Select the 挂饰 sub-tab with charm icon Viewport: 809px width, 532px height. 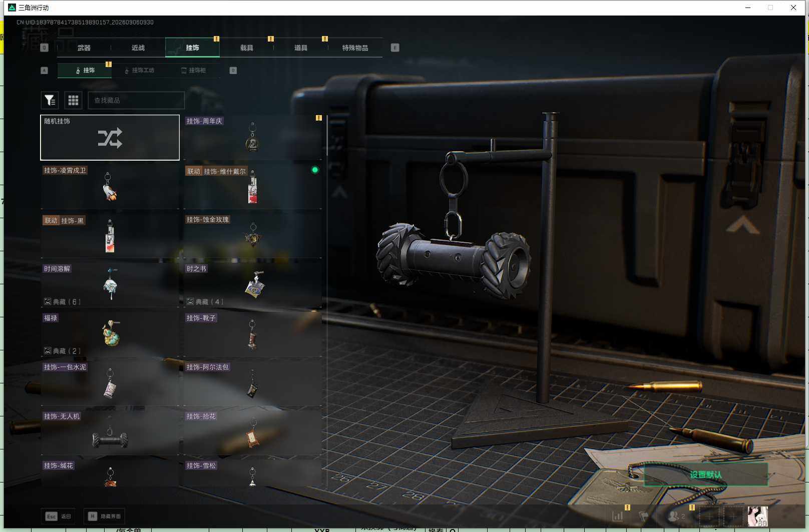[x=85, y=71]
